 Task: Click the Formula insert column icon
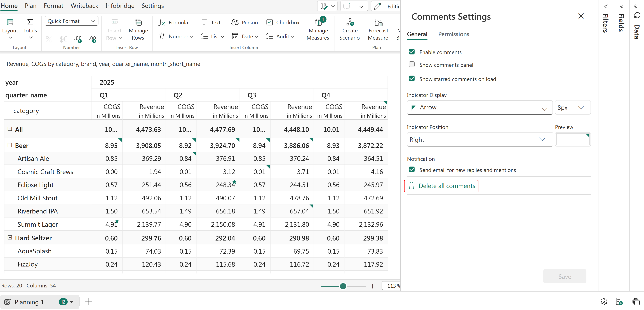click(x=162, y=22)
